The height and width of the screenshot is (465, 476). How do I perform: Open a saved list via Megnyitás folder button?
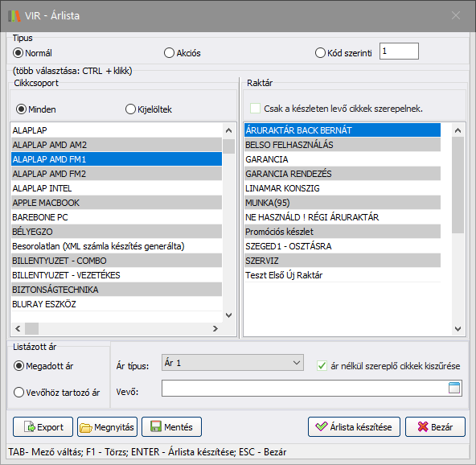[107, 426]
